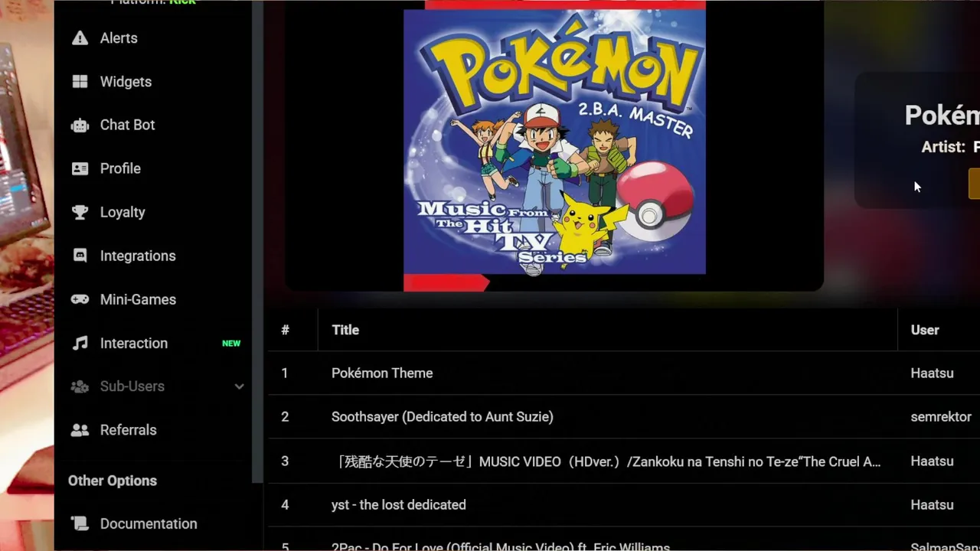Select yst - the lost dedicated row
This screenshot has height=551, width=980.
pos(624,505)
